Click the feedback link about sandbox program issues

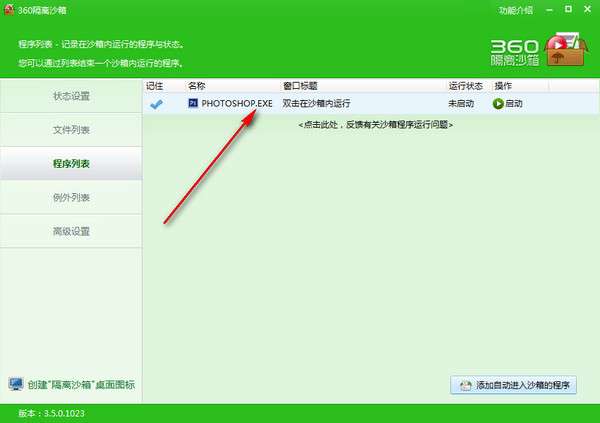375,125
